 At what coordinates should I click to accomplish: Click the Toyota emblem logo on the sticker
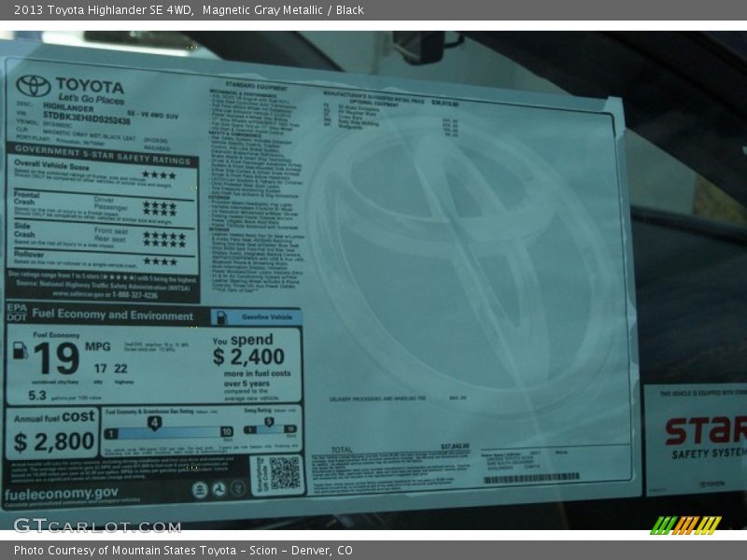click(x=34, y=86)
